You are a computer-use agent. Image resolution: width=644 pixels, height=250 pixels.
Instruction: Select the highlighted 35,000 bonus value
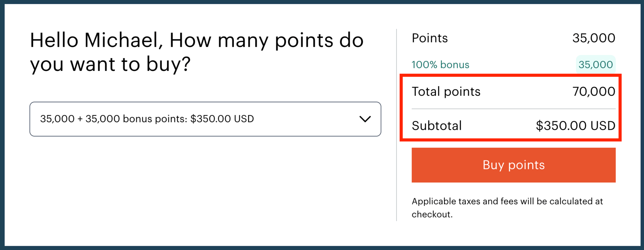tap(595, 65)
